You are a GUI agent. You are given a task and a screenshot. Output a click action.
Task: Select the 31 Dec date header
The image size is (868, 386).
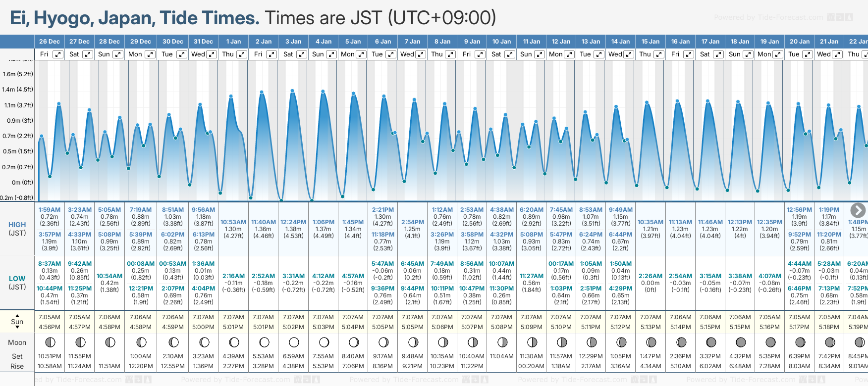[203, 42]
